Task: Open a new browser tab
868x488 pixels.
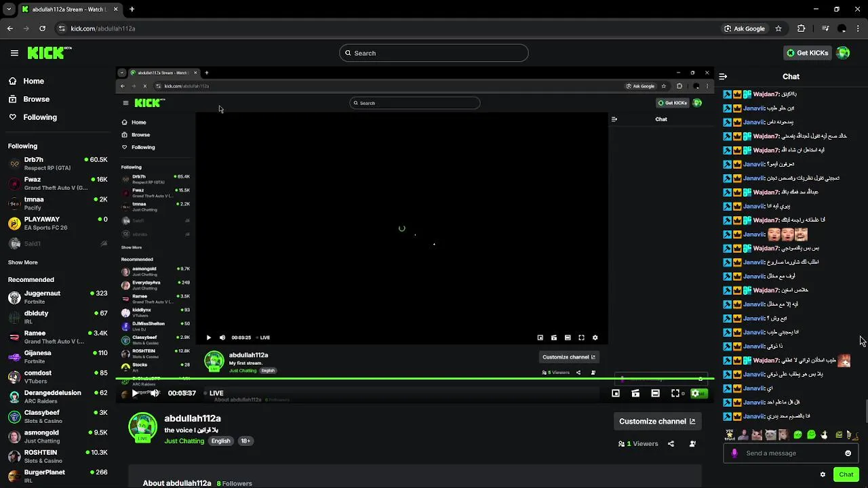Action: point(132,9)
